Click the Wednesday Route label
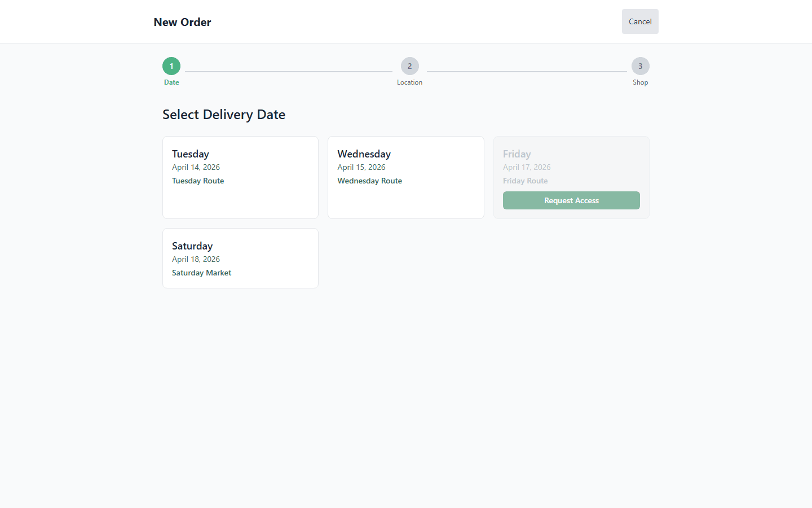 369,181
